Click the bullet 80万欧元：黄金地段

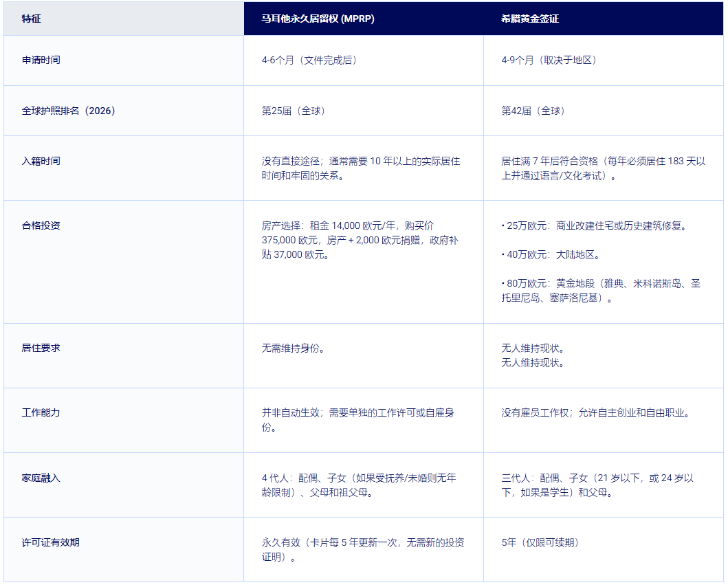(x=601, y=290)
